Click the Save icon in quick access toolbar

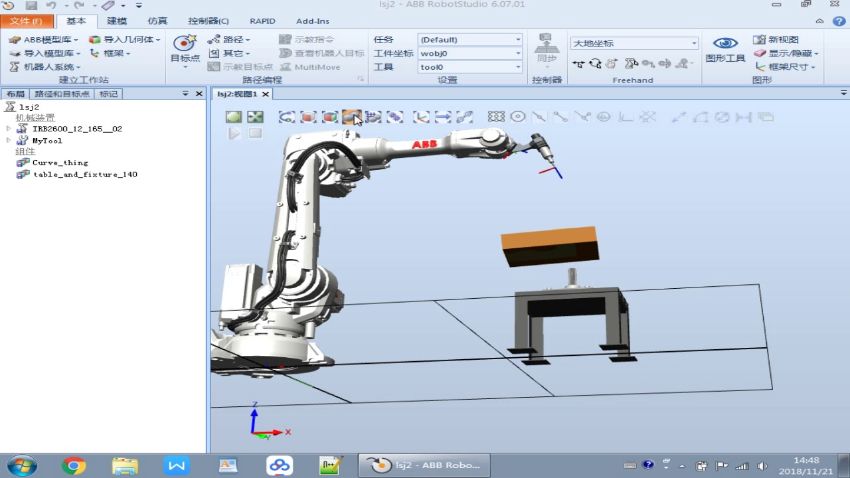click(31, 5)
